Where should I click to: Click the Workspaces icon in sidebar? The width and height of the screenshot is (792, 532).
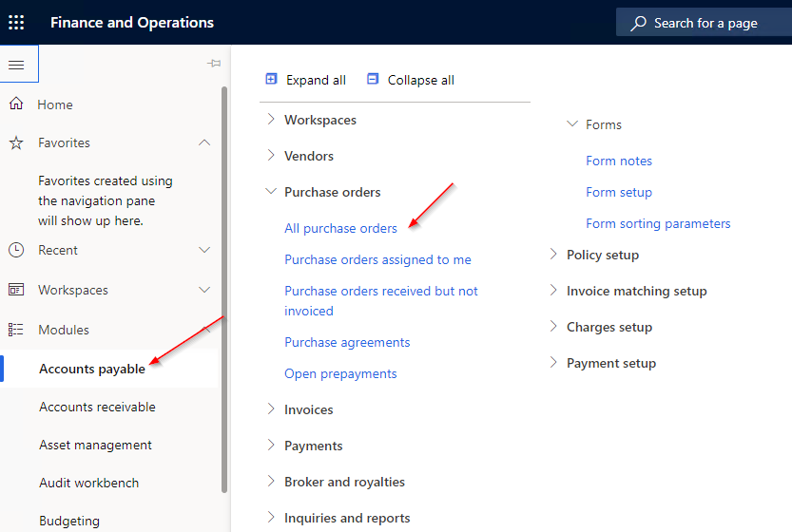16,290
